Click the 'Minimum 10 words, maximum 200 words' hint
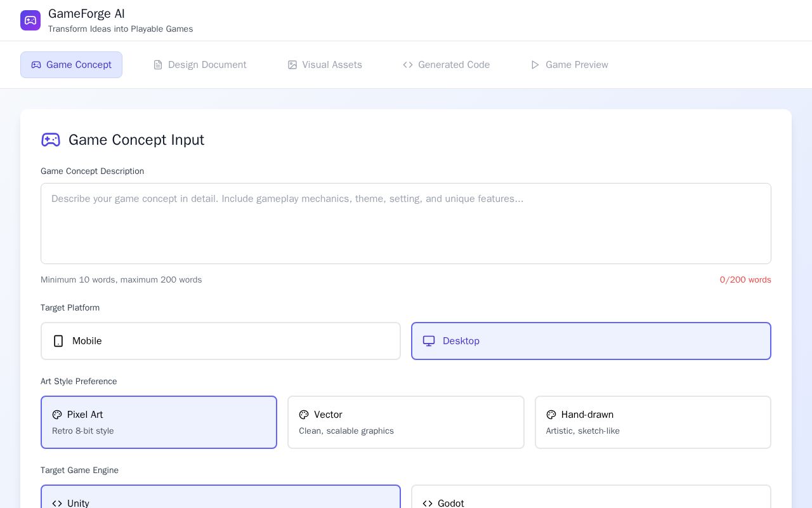This screenshot has width=812, height=508. pyautogui.click(x=121, y=280)
